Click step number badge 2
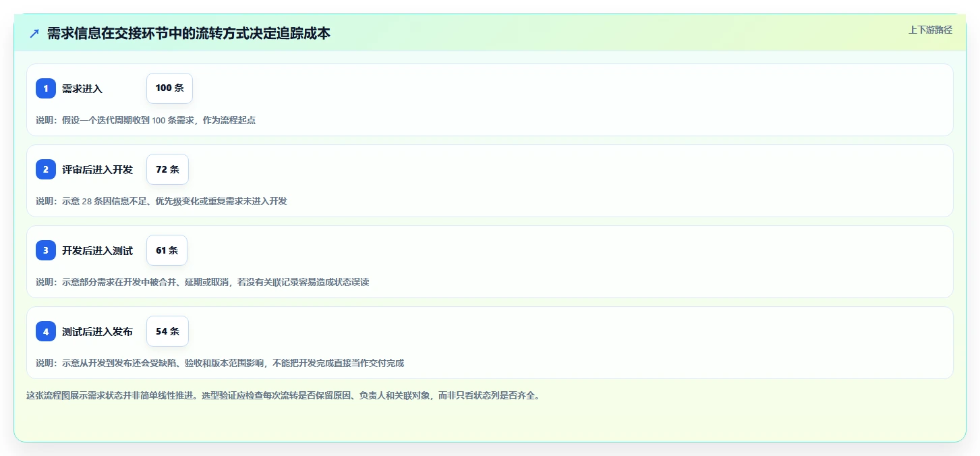The height and width of the screenshot is (456, 980). pyautogui.click(x=46, y=169)
